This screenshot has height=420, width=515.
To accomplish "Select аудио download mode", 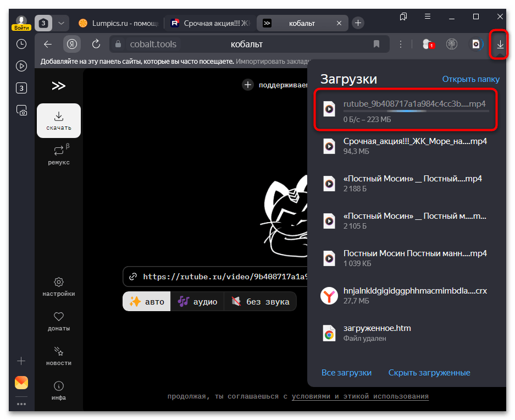I will click(197, 301).
